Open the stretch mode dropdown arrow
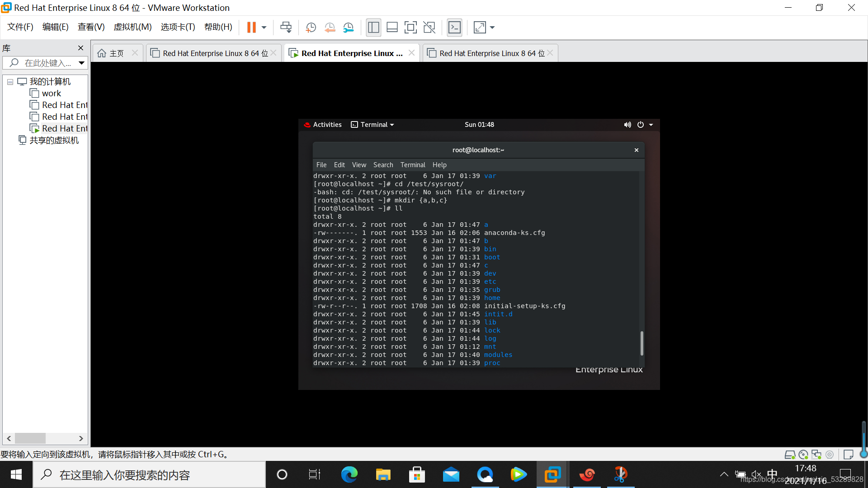Viewport: 868px width, 488px height. point(492,28)
